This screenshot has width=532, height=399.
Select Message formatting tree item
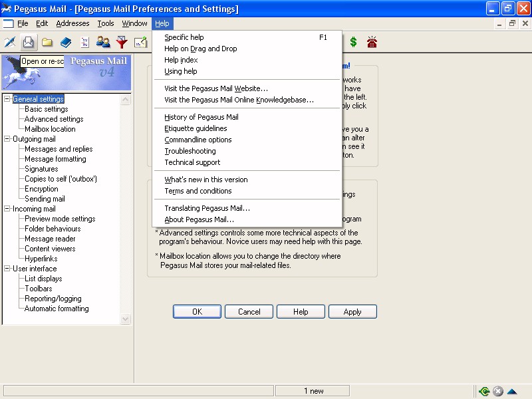(55, 159)
